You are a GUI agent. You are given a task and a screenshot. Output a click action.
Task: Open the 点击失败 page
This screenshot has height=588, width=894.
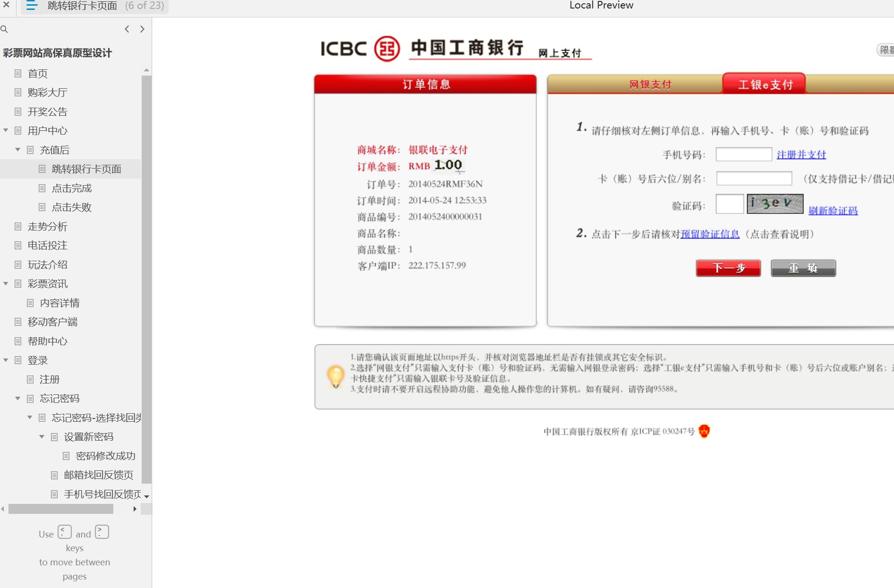point(72,207)
